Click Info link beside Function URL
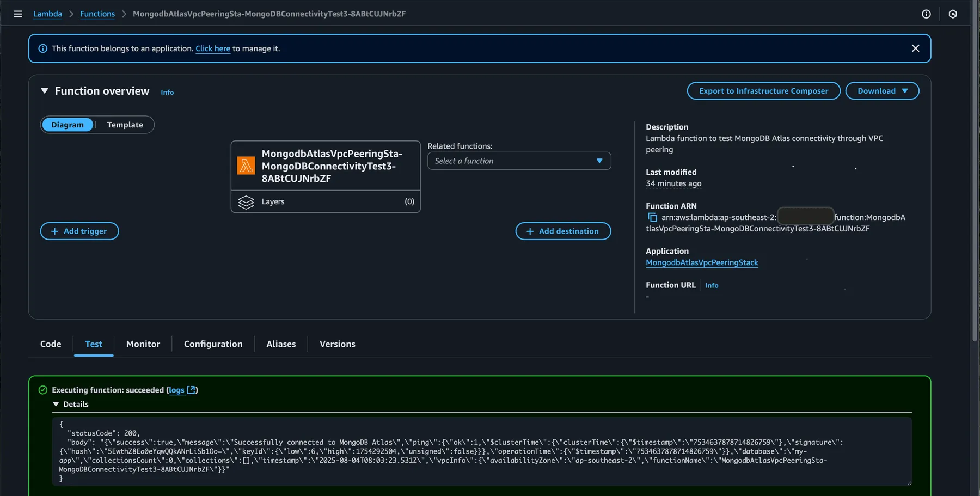This screenshot has height=496, width=980. click(x=712, y=285)
